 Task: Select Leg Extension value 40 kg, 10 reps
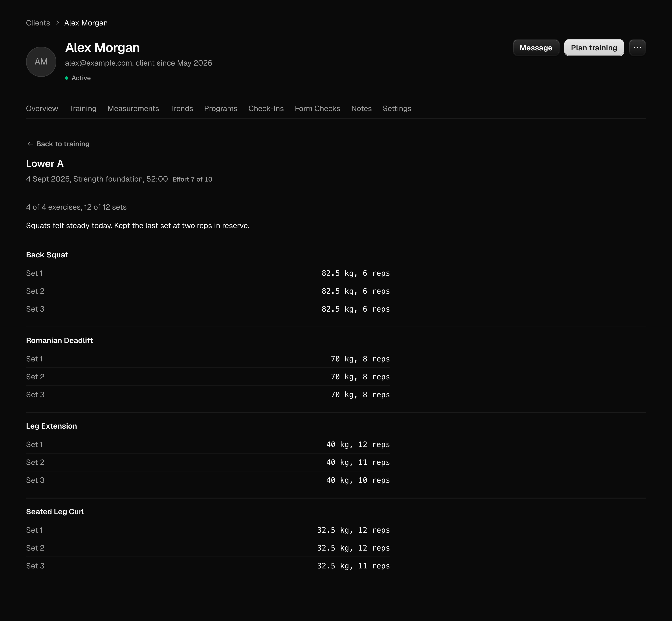[358, 480]
